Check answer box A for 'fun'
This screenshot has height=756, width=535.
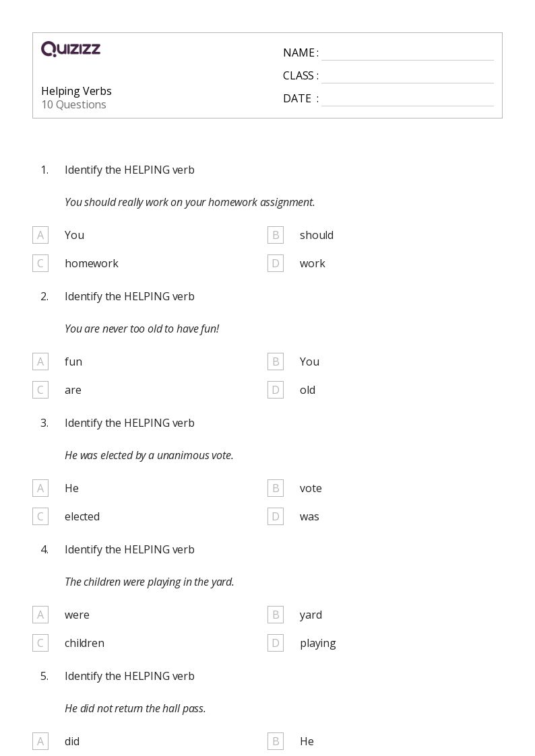pyautogui.click(x=40, y=361)
